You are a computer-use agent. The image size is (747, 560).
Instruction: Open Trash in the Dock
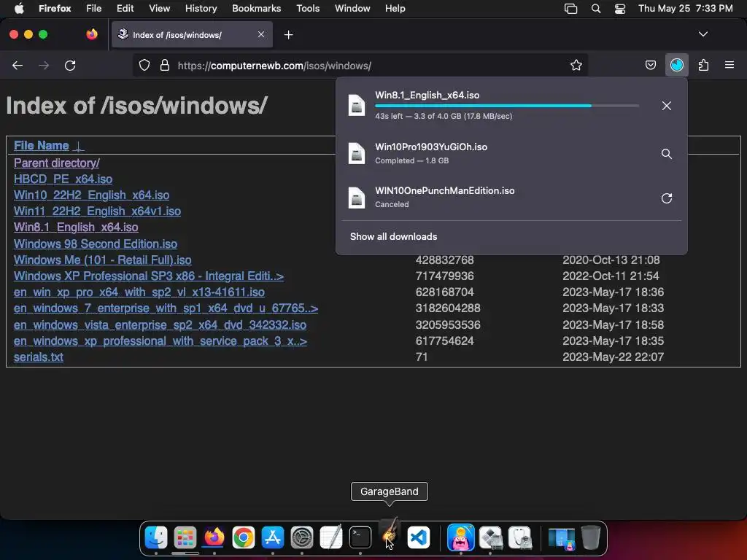coord(591,537)
